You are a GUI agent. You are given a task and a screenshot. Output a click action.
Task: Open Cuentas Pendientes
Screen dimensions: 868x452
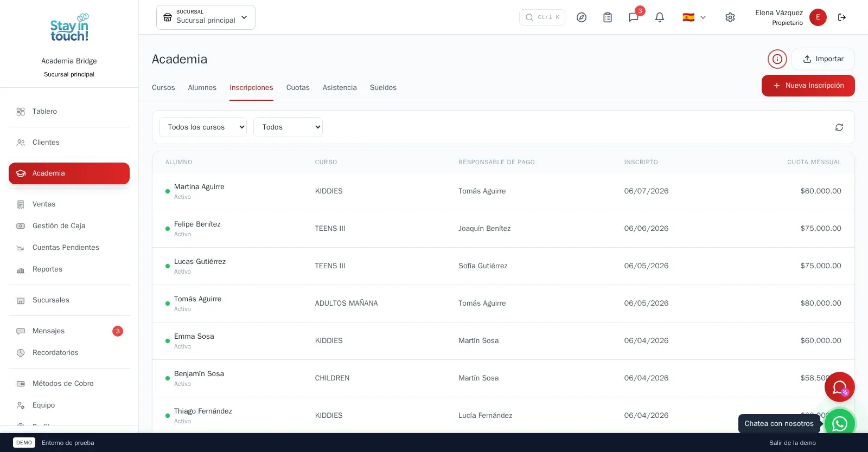pyautogui.click(x=69, y=248)
